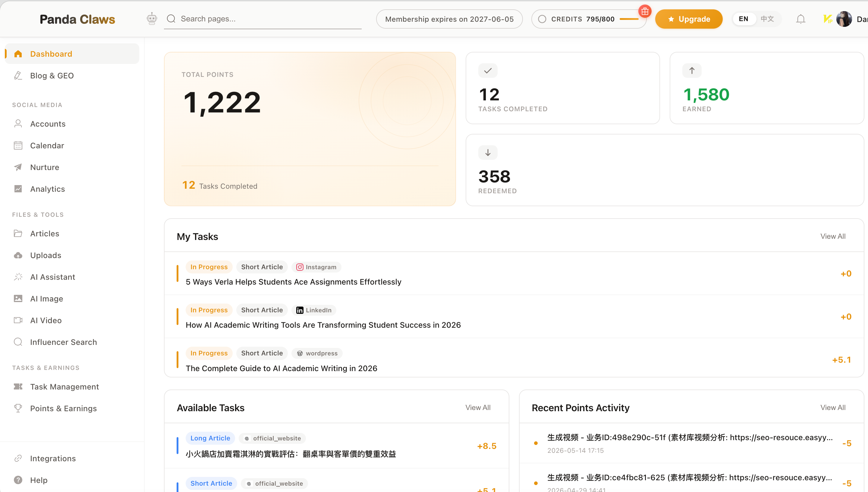This screenshot has width=868, height=492.
Task: Click the credits usage progress bar
Action: [x=629, y=19]
